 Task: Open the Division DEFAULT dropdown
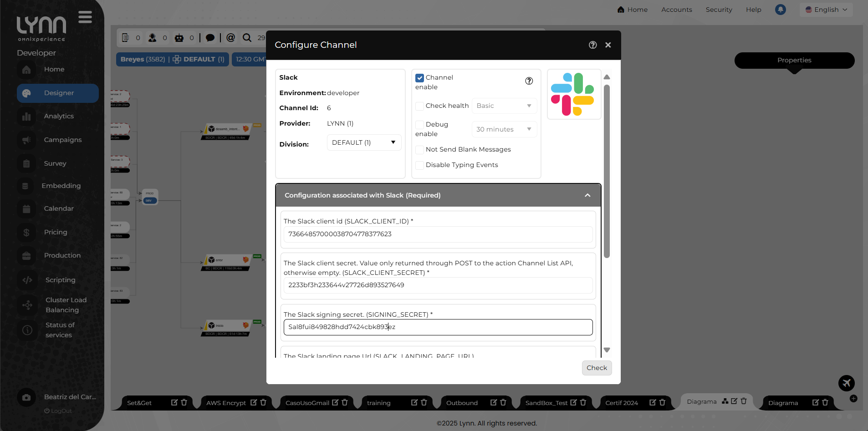[363, 142]
